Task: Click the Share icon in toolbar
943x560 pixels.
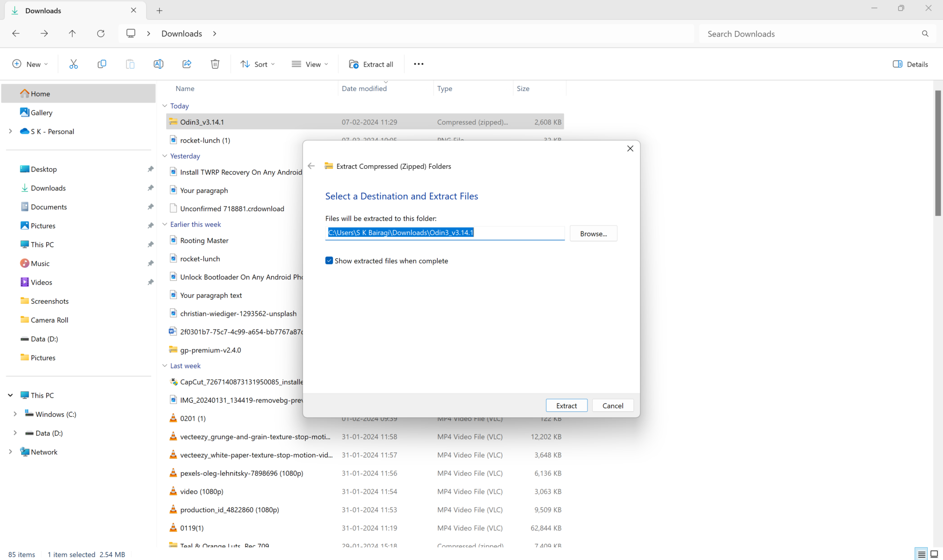Action: click(187, 64)
